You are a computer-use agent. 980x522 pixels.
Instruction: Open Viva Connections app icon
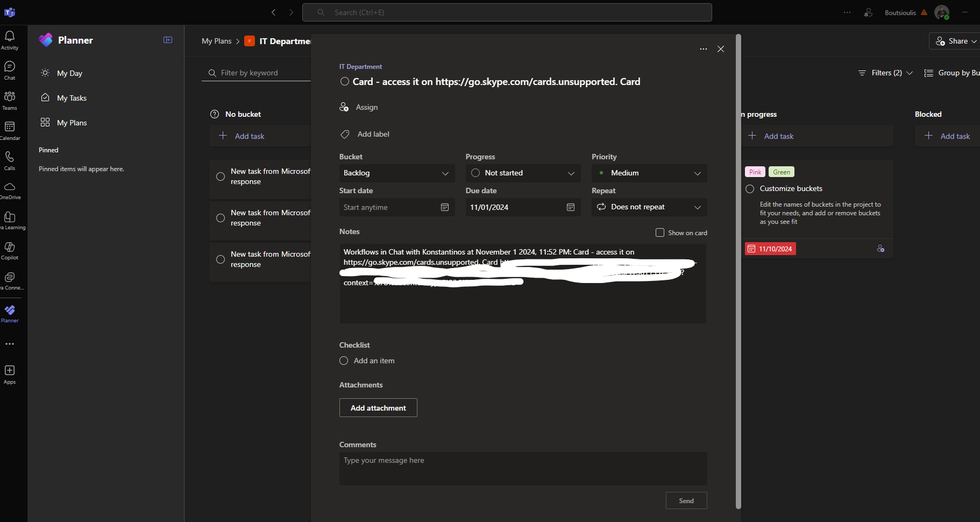point(10,281)
